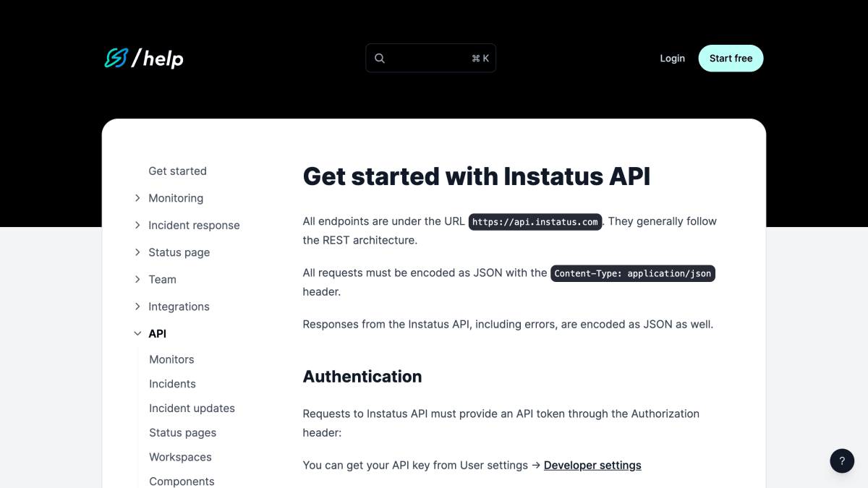The width and height of the screenshot is (868, 488).
Task: Open the Monitoring sidebar item
Action: pos(176,198)
